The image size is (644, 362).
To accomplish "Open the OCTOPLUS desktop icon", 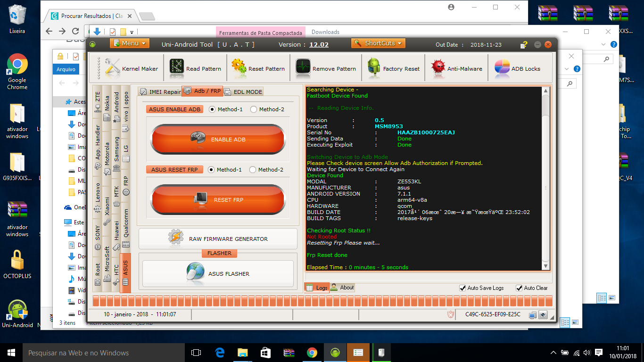I will 17,264.
